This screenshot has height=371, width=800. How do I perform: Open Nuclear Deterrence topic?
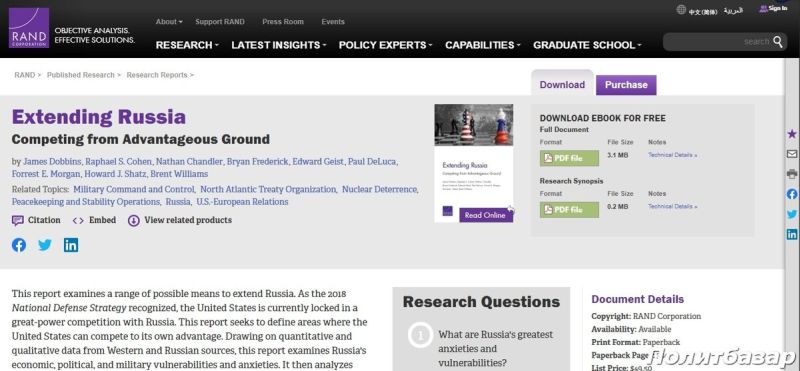click(380, 189)
